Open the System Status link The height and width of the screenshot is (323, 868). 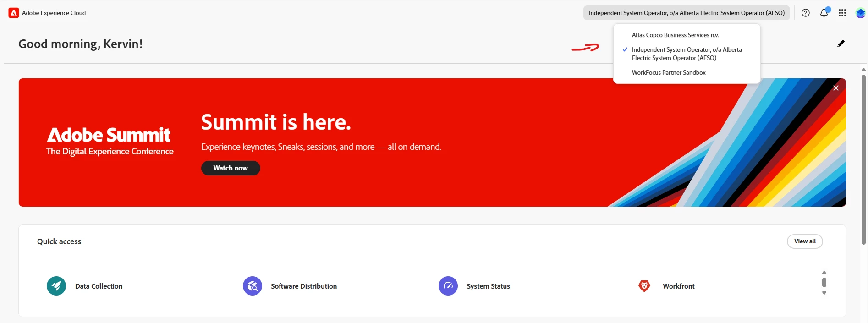click(x=489, y=286)
